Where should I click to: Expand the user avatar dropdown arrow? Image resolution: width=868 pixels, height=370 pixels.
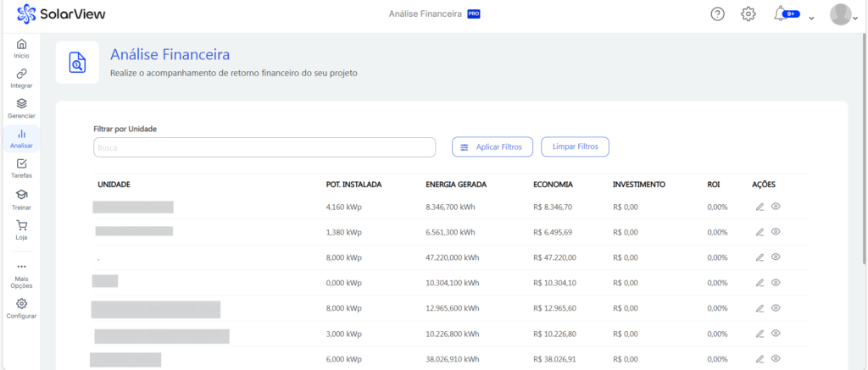tap(857, 18)
